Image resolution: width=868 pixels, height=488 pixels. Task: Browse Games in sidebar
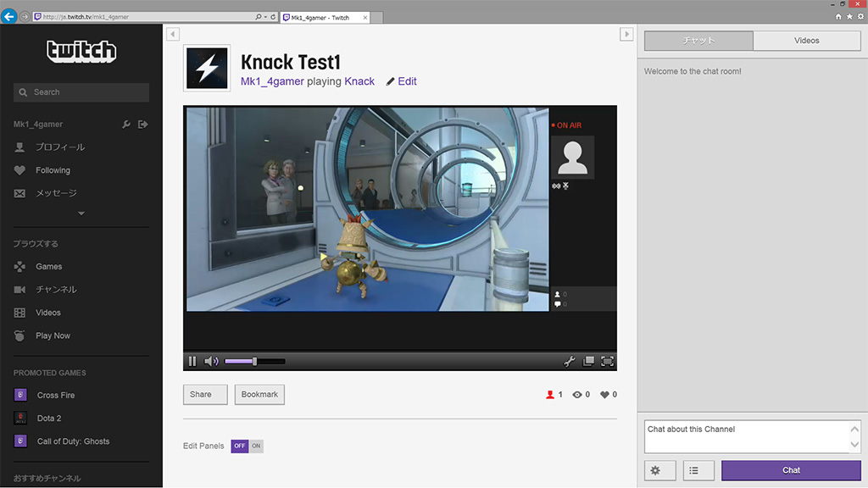(x=48, y=267)
